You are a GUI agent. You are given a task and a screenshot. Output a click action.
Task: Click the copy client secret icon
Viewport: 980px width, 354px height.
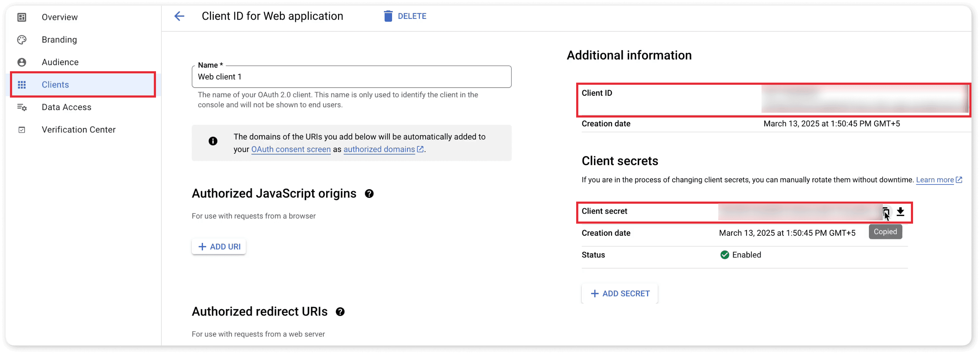click(886, 212)
